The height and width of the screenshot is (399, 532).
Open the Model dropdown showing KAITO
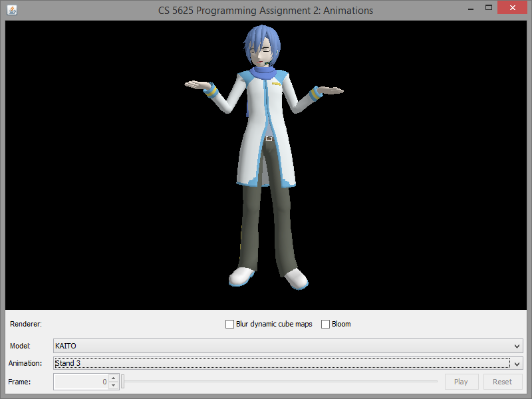tap(286, 346)
